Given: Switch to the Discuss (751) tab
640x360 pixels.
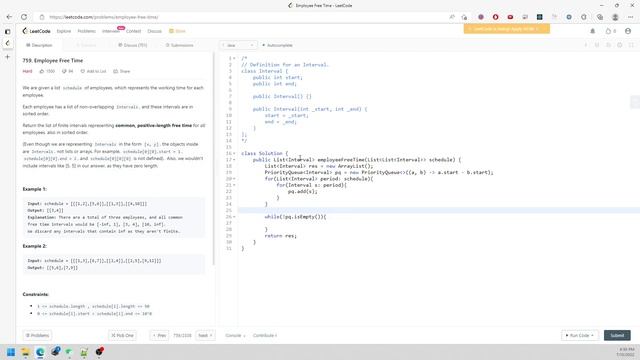Looking at the screenshot, I should (x=133, y=45).
